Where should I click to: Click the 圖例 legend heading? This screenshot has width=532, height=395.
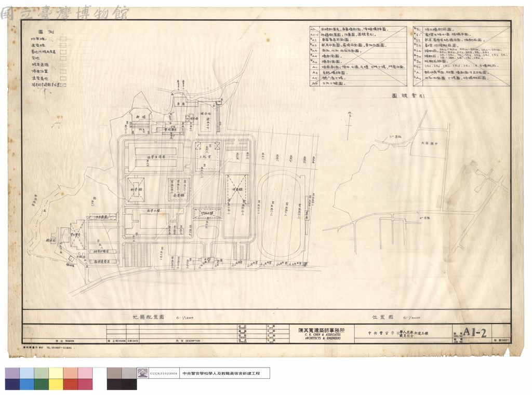point(46,32)
